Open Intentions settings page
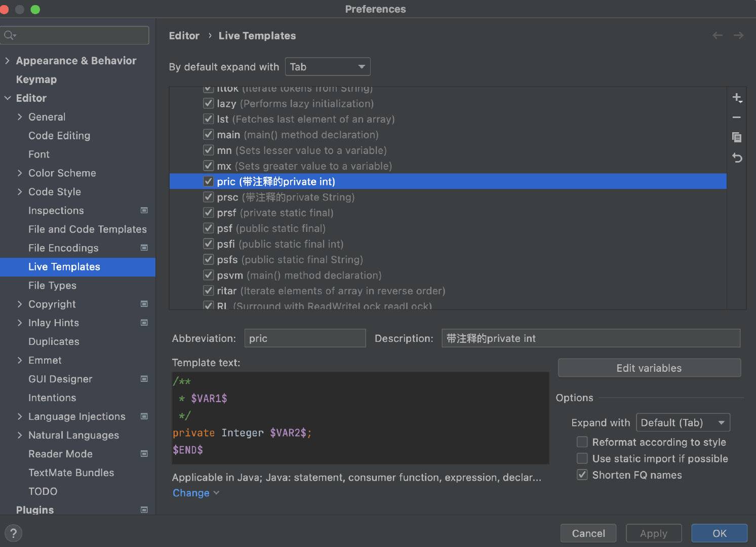756x547 pixels. coord(52,398)
